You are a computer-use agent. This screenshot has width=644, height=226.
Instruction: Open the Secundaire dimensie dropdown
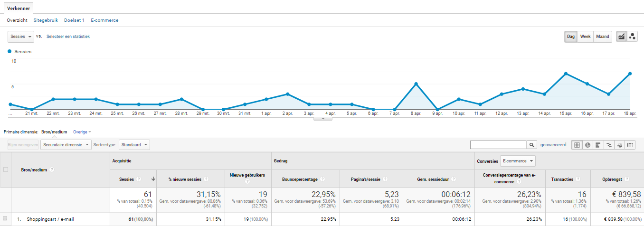[x=66, y=145]
